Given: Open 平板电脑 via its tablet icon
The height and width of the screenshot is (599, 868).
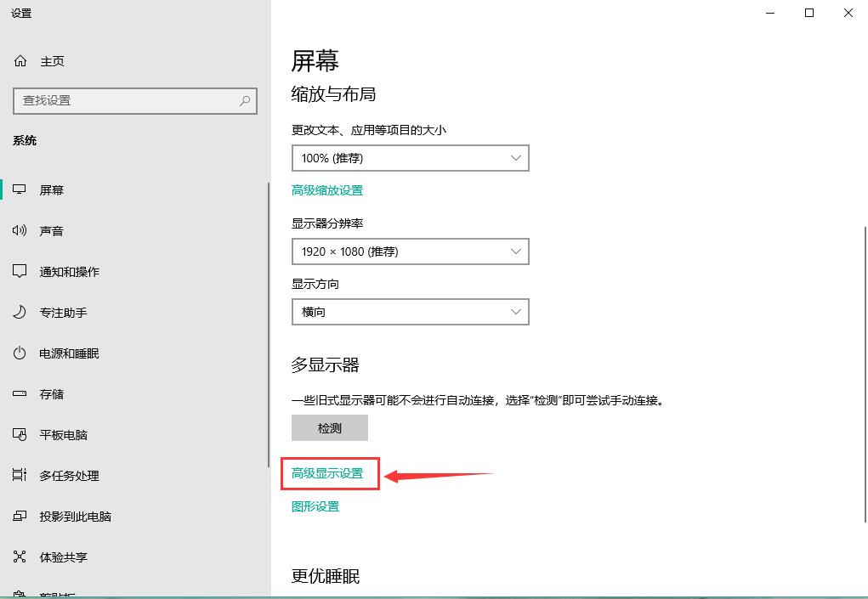Looking at the screenshot, I should coord(20,435).
